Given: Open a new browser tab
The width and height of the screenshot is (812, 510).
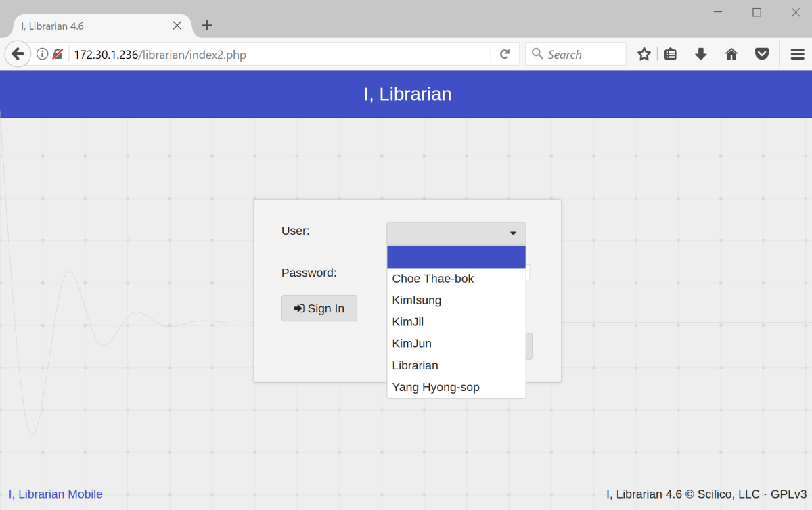Looking at the screenshot, I should [207, 26].
